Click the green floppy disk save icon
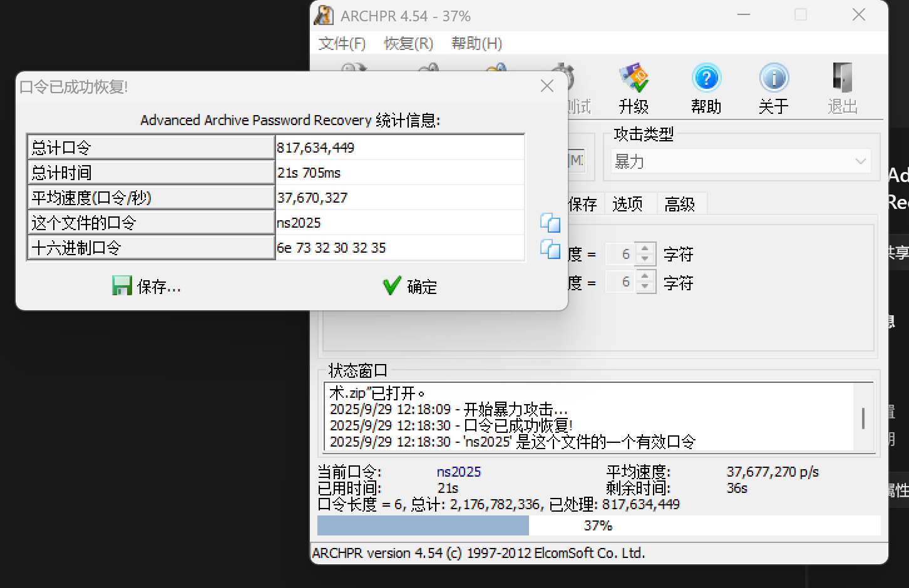The width and height of the screenshot is (909, 588). [x=122, y=286]
